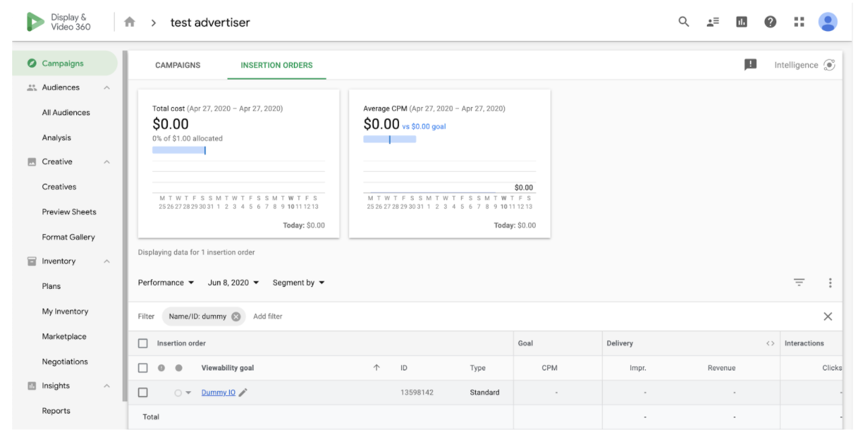This screenshot has height=443, width=868.
Task: Click the Average CPM goal progress bar
Action: 390,139
